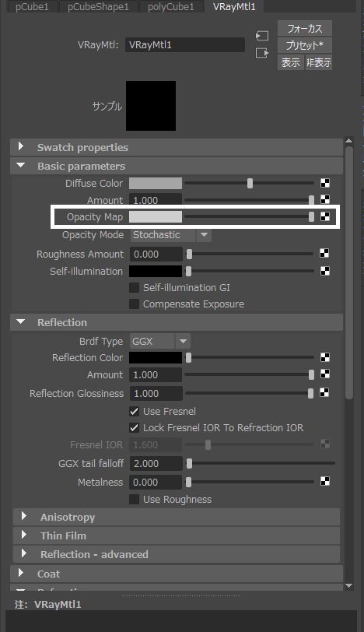Click the material sample swatch thumbnail
364x632 pixels.
pyautogui.click(x=151, y=106)
